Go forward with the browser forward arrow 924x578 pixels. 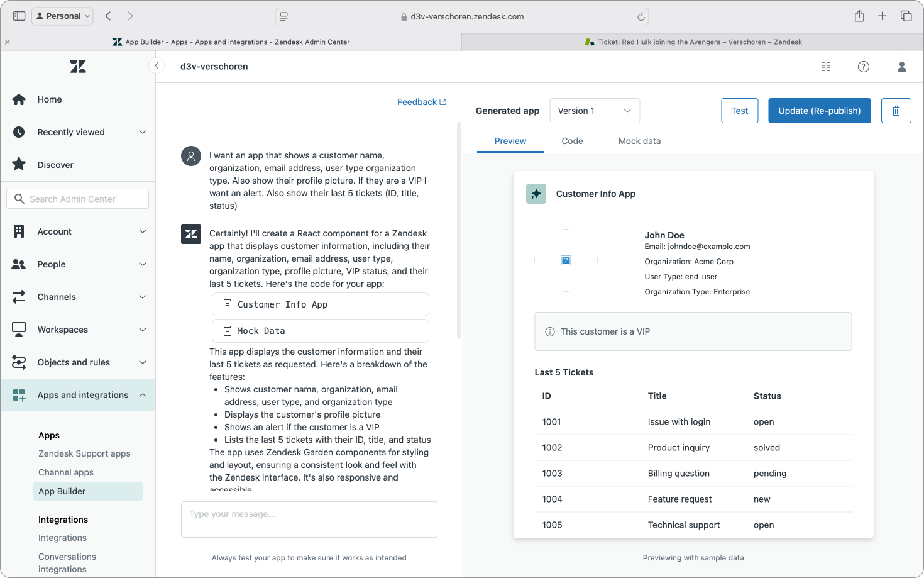130,16
